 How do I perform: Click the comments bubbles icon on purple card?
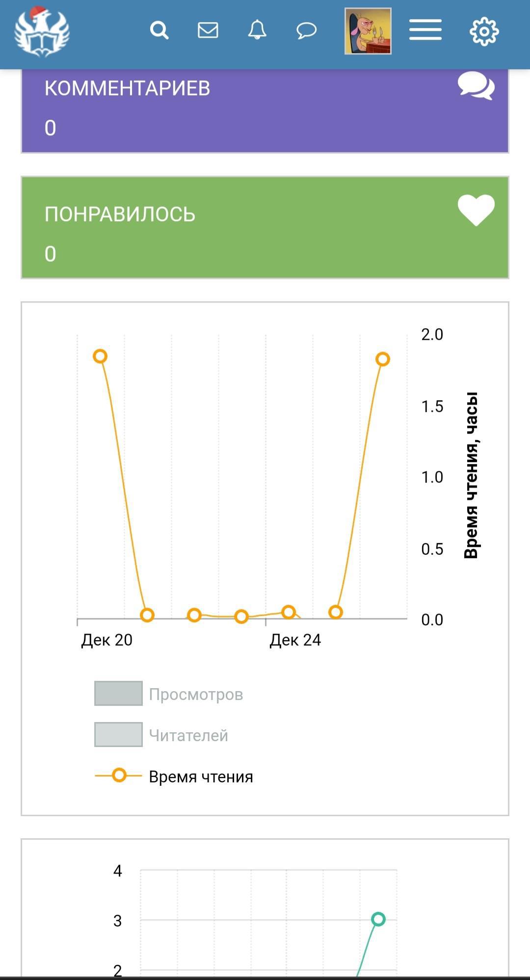(x=476, y=86)
